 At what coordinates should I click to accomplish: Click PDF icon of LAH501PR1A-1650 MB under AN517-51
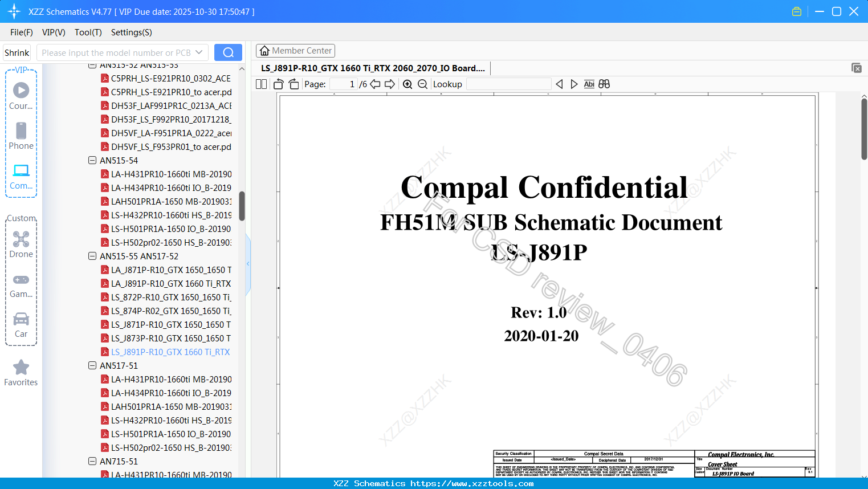[105, 406]
